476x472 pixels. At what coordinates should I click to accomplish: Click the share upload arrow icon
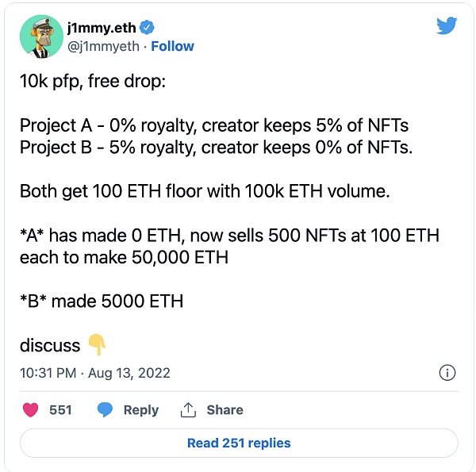[x=188, y=410]
